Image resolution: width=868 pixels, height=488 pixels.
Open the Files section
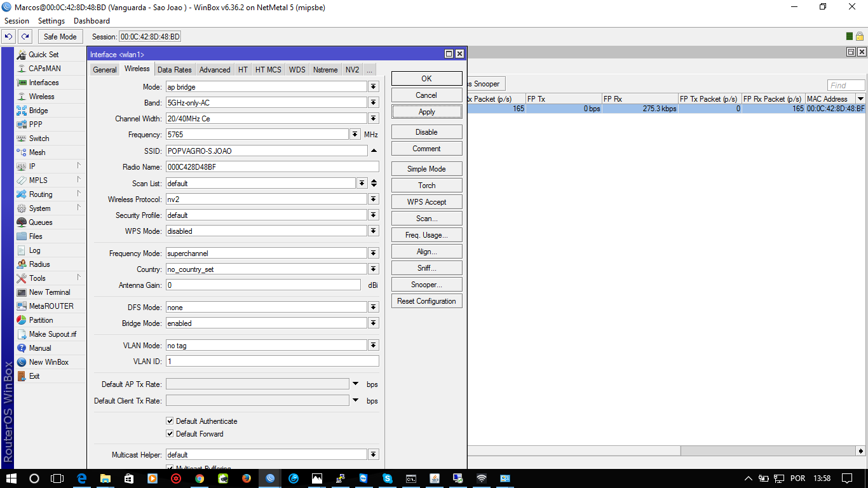36,236
